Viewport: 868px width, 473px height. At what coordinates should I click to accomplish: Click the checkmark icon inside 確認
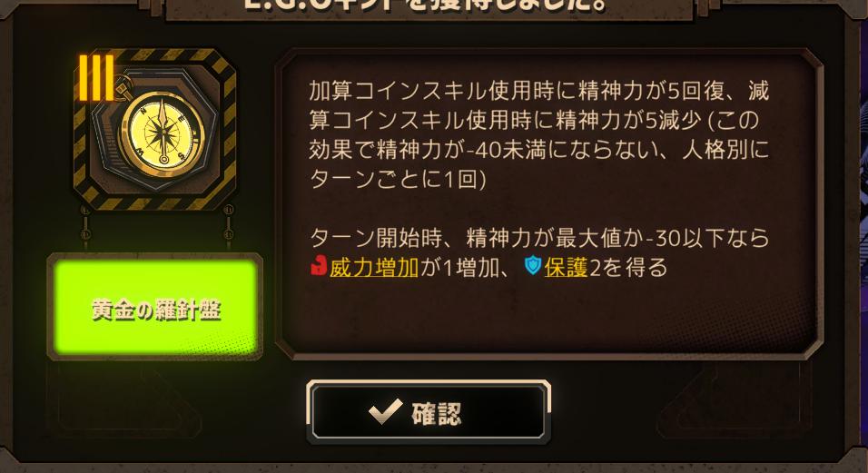coord(385,411)
